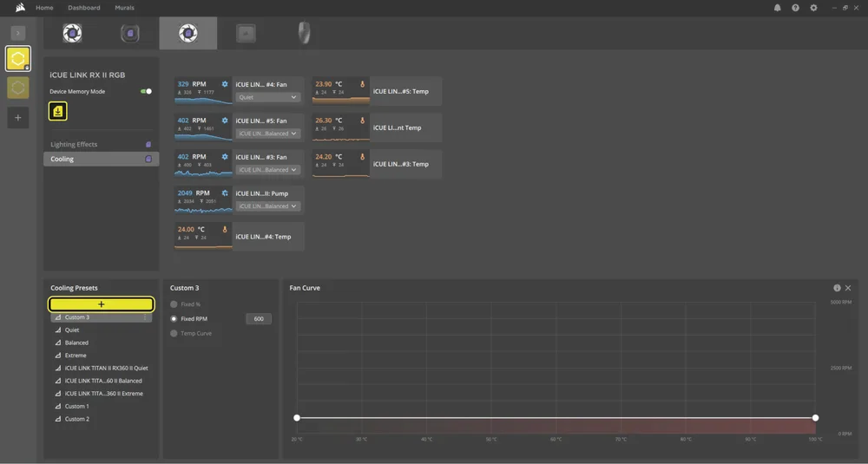Open preset dropdown for the Pump
The image size is (868, 464).
[268, 206]
